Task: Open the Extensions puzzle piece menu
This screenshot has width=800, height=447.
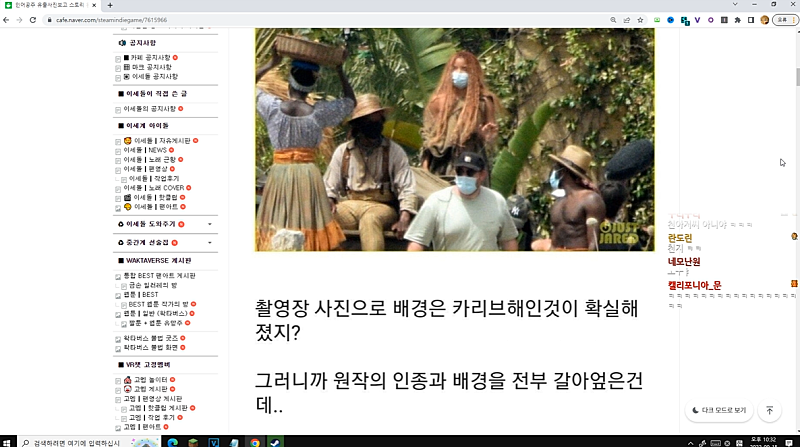Action: [737, 20]
